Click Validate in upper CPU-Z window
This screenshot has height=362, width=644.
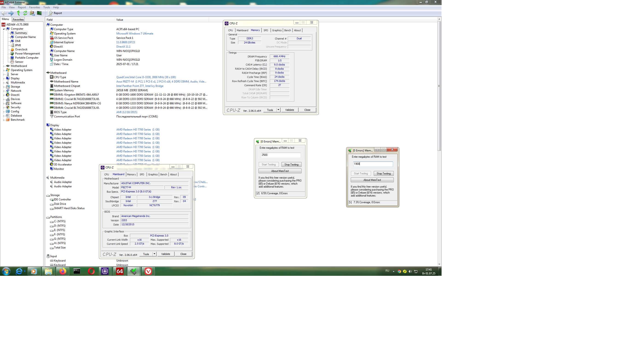(290, 110)
